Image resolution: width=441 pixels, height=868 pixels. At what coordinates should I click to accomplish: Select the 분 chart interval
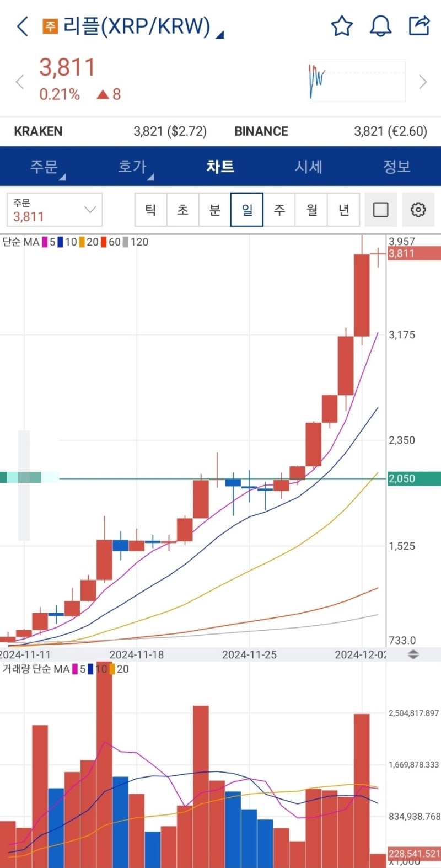tap(214, 210)
